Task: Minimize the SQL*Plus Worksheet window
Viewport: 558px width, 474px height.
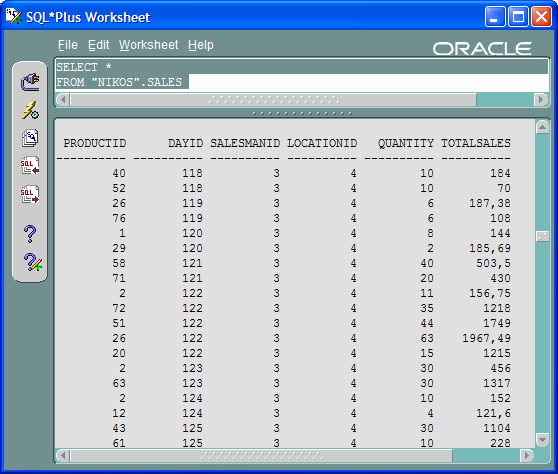Action: 495,16
